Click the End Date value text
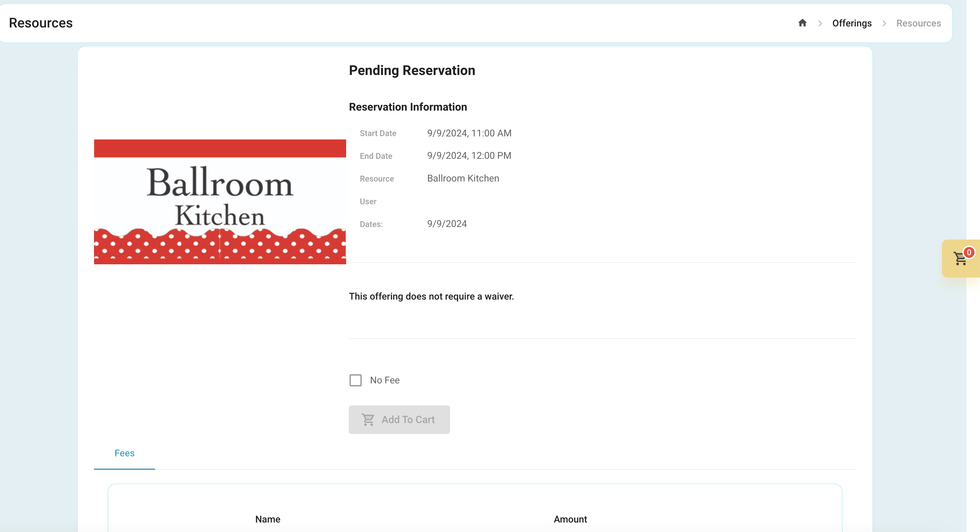Viewport: 980px width, 532px height. (469, 155)
